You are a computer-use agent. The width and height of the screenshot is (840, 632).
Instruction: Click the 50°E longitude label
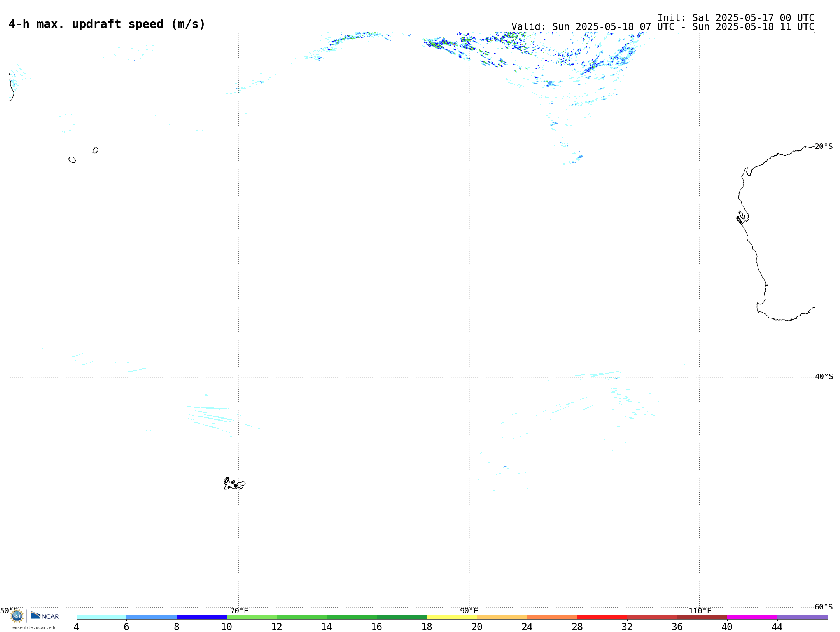(9, 611)
